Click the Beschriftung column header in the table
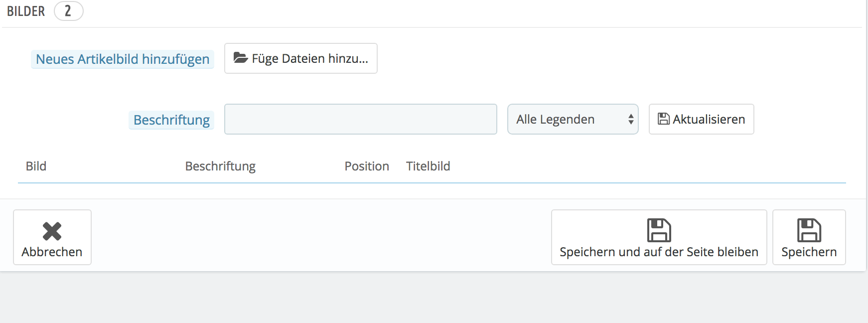The height and width of the screenshot is (323, 868). coord(220,166)
